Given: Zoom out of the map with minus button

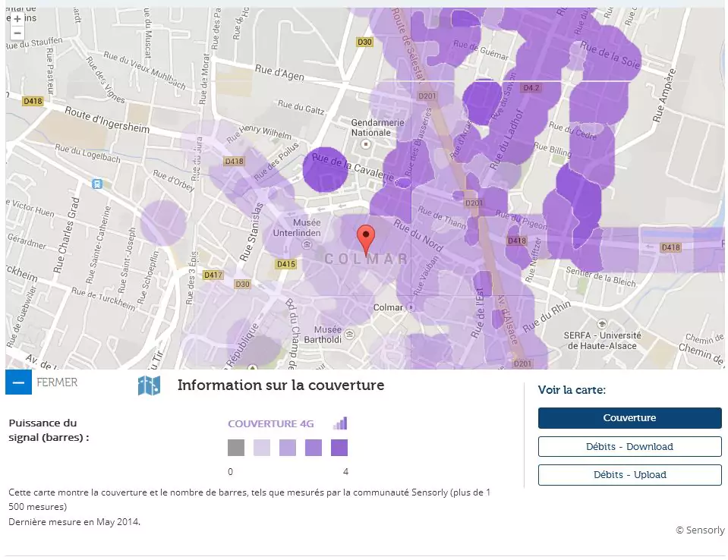Looking at the screenshot, I should pos(17,33).
